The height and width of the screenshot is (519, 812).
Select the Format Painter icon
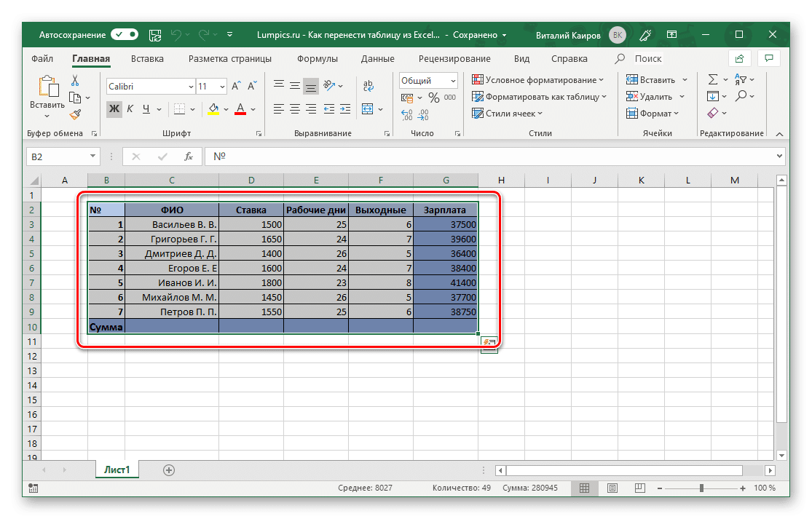pos(75,114)
